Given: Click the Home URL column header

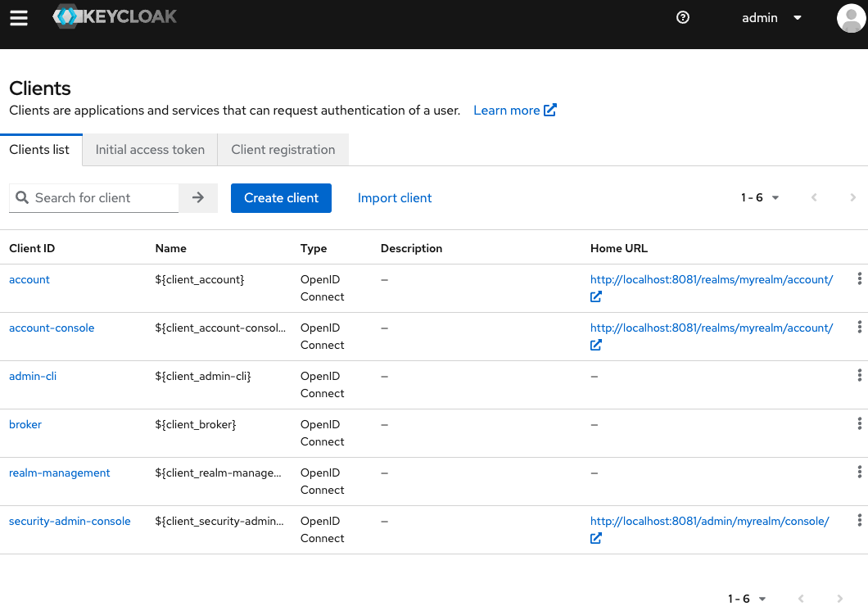Looking at the screenshot, I should point(619,249).
